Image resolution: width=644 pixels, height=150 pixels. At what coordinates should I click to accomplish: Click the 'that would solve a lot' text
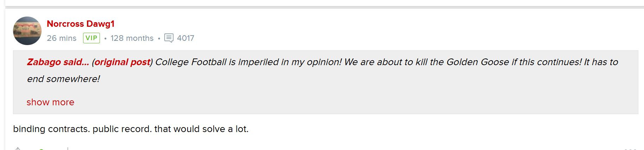[201, 129]
